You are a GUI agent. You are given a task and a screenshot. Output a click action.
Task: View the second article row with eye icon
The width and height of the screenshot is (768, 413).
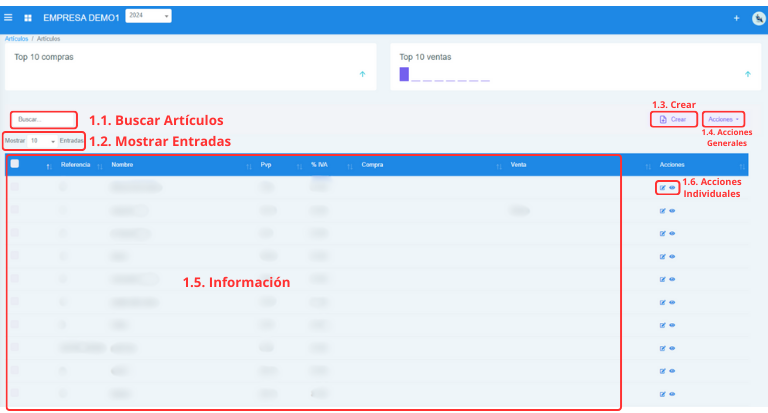[672, 211]
